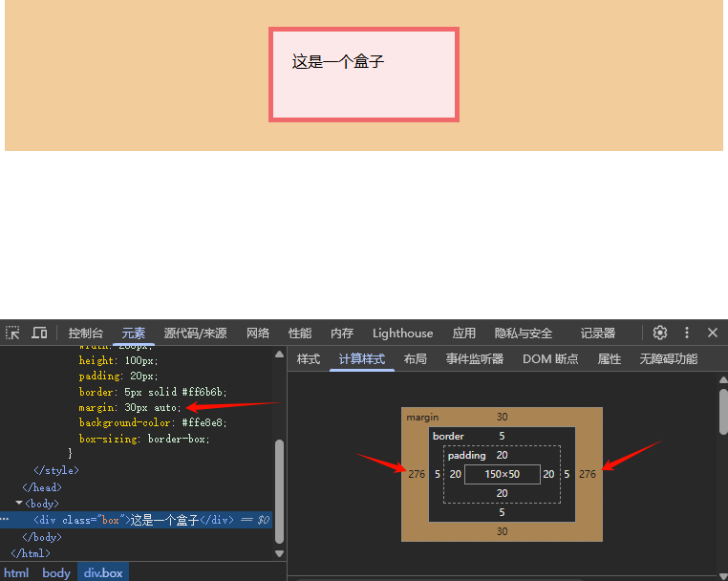Click the top border value 5
The width and height of the screenshot is (728, 581).
pyautogui.click(x=502, y=436)
